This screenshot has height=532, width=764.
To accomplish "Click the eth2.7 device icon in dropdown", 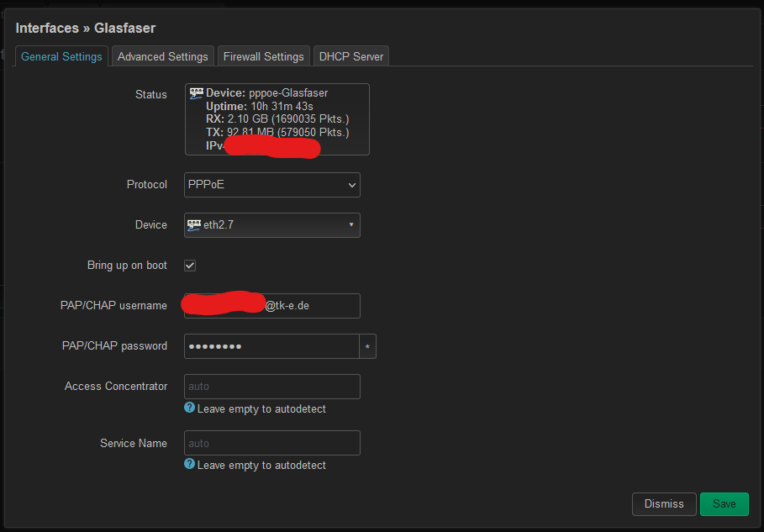I will click(194, 224).
